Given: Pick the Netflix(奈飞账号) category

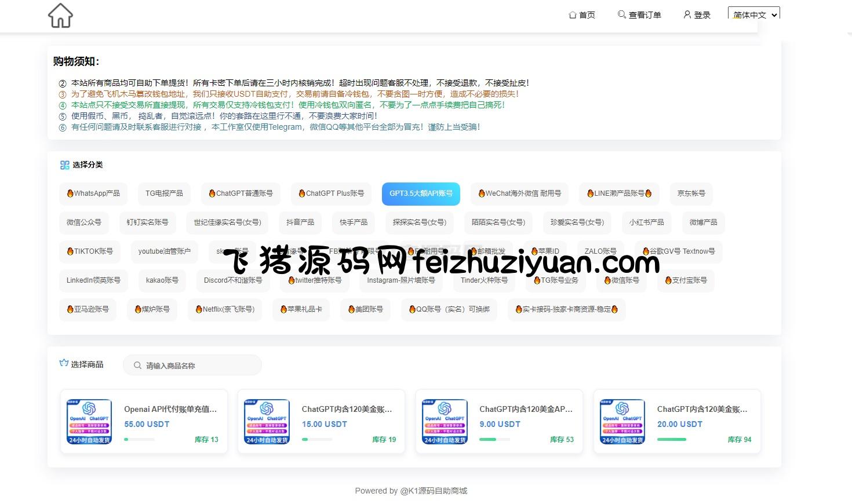Looking at the screenshot, I should [x=225, y=309].
